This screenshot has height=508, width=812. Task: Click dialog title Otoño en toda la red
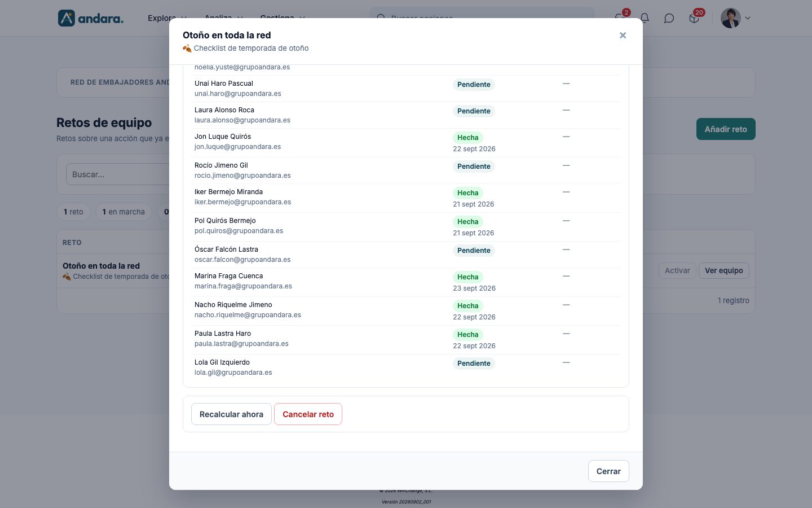[x=227, y=35]
